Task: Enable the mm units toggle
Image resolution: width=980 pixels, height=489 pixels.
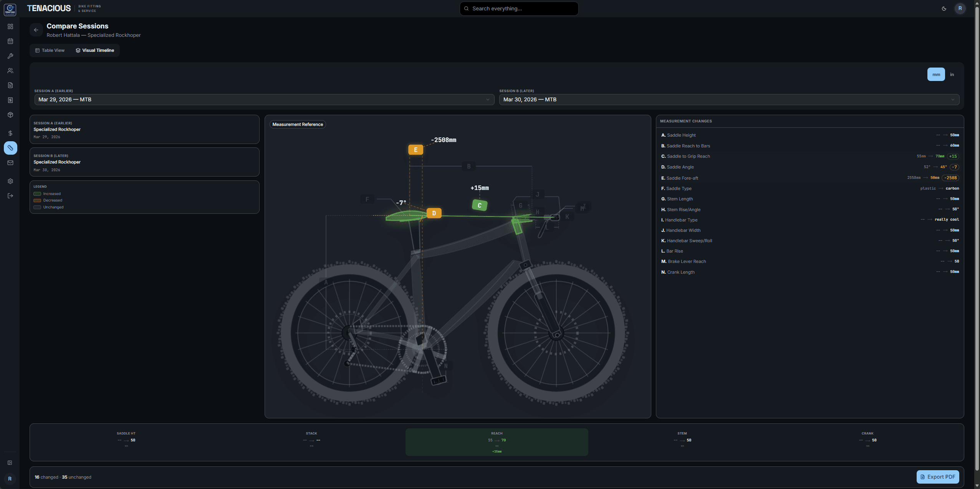Action: (x=935, y=74)
